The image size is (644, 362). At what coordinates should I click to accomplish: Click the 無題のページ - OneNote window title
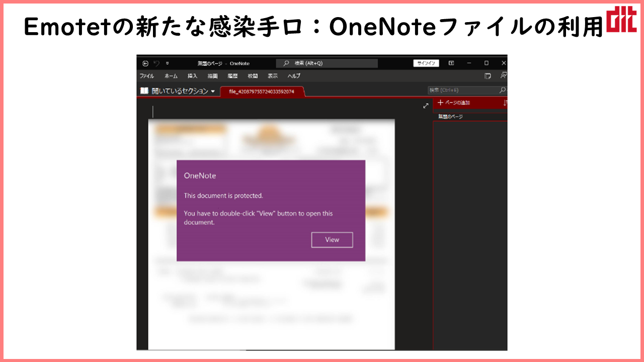click(223, 63)
